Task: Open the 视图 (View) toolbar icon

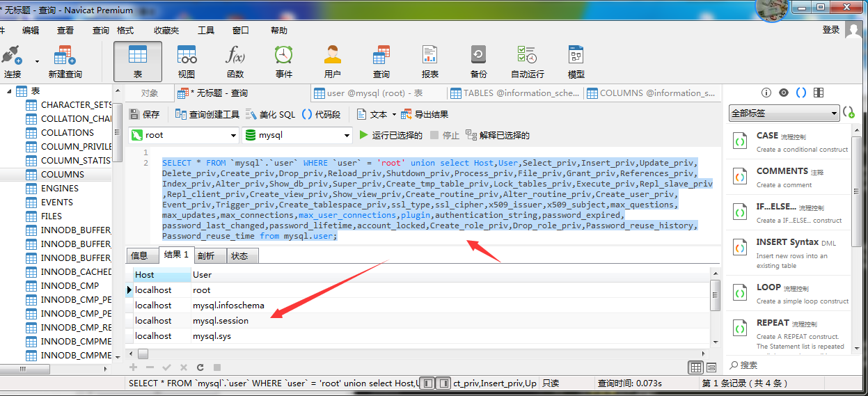Action: 187,61
